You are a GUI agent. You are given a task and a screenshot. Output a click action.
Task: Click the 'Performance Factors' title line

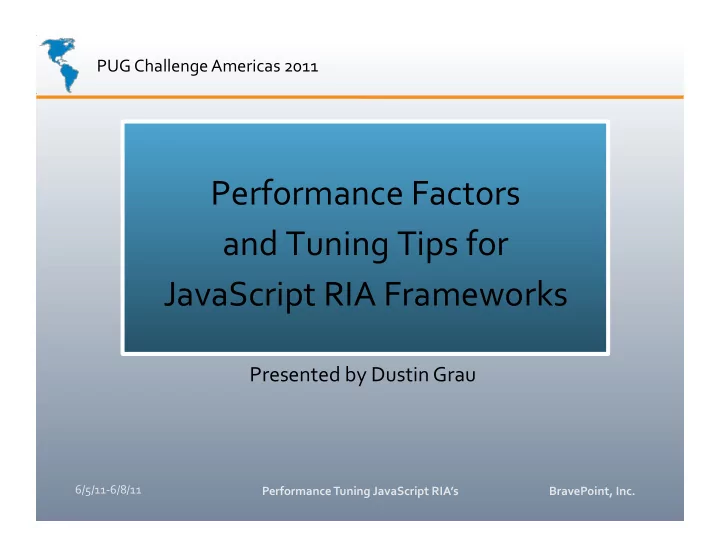point(365,193)
